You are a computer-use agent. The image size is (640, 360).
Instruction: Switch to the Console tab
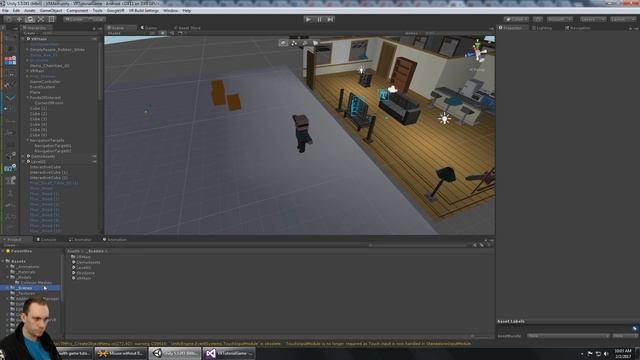coord(48,240)
